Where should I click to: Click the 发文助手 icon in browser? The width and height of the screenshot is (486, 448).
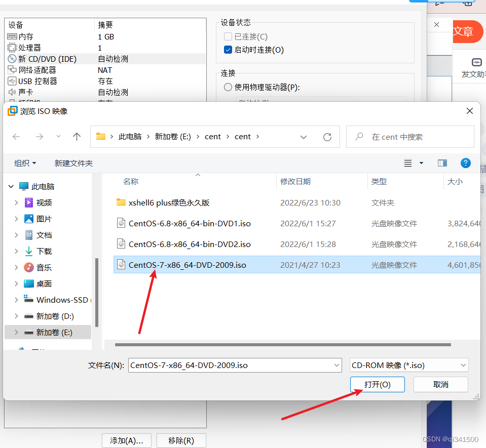coord(477,63)
